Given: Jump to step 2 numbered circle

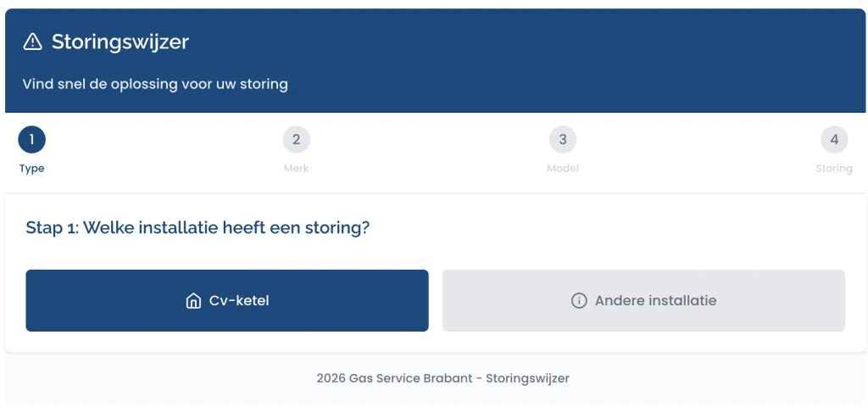Looking at the screenshot, I should [x=296, y=139].
